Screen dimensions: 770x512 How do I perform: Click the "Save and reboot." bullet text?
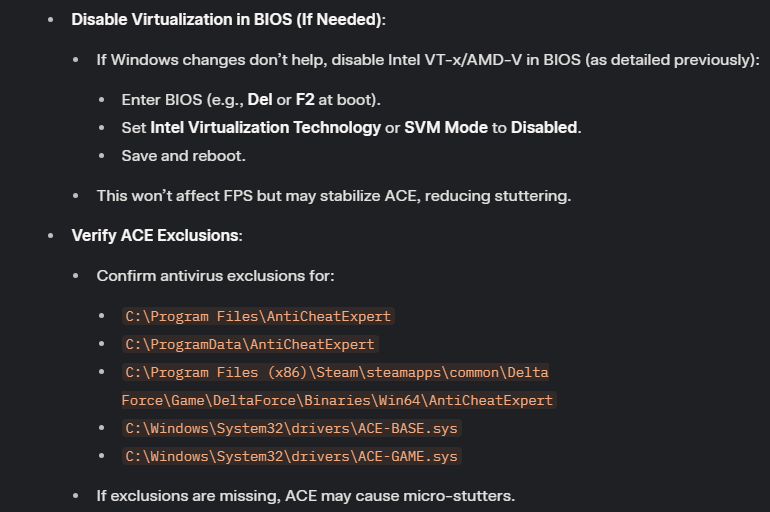(x=183, y=156)
